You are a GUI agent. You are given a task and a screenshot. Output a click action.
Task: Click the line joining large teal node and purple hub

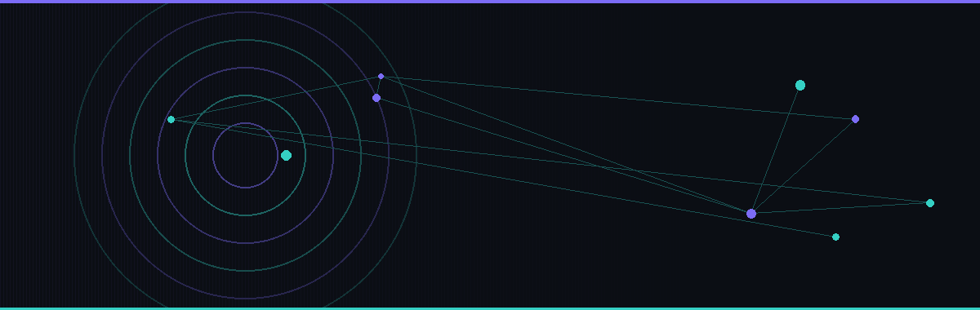click(776, 149)
